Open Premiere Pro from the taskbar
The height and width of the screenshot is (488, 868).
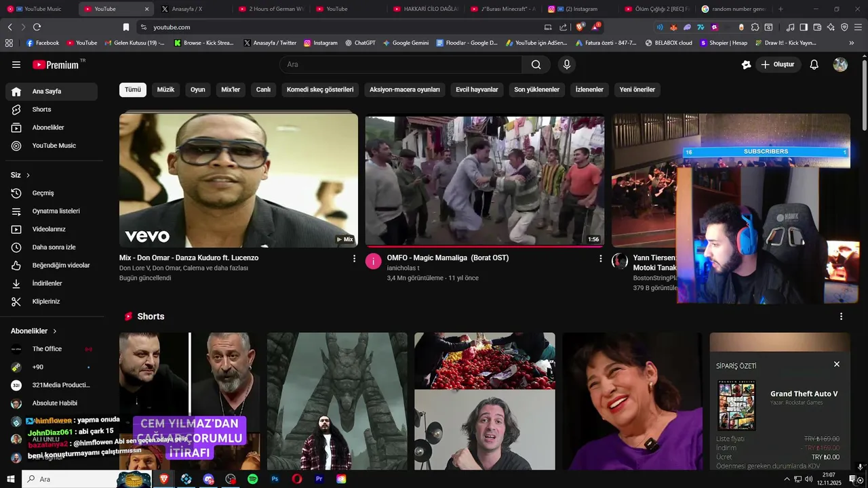coord(319,479)
